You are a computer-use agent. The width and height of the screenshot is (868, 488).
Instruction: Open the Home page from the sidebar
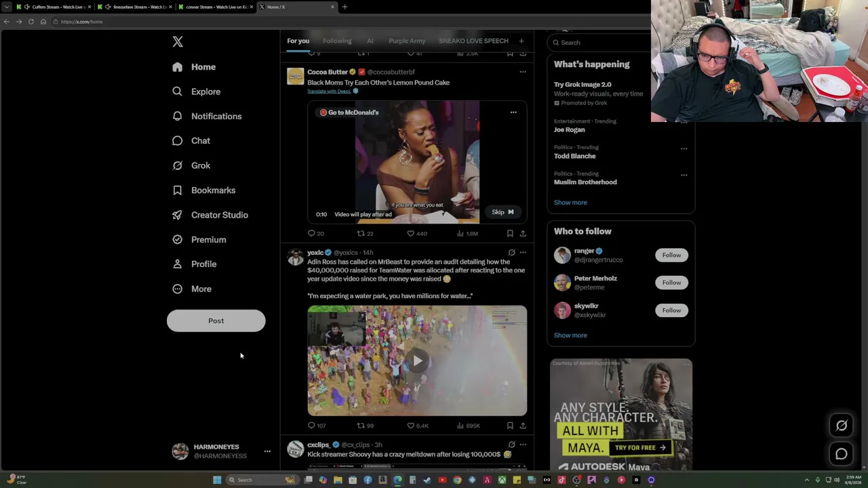[x=194, y=67]
